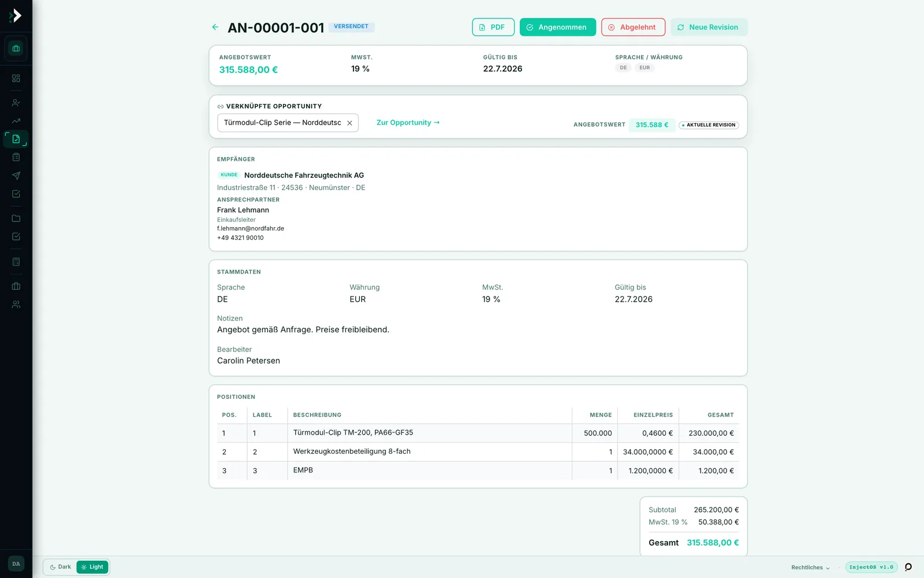Click the 0,4600 € unit price
924x578 pixels.
pos(648,433)
